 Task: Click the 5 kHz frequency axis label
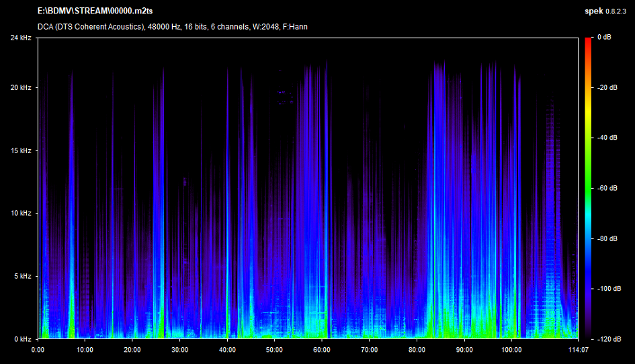coord(24,276)
